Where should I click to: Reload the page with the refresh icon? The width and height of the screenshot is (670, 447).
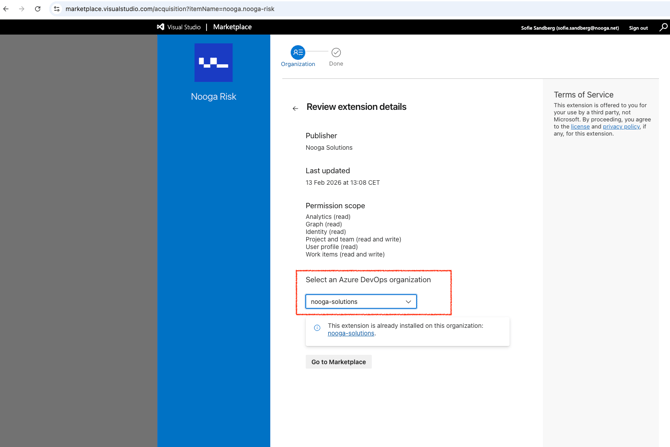coord(38,9)
